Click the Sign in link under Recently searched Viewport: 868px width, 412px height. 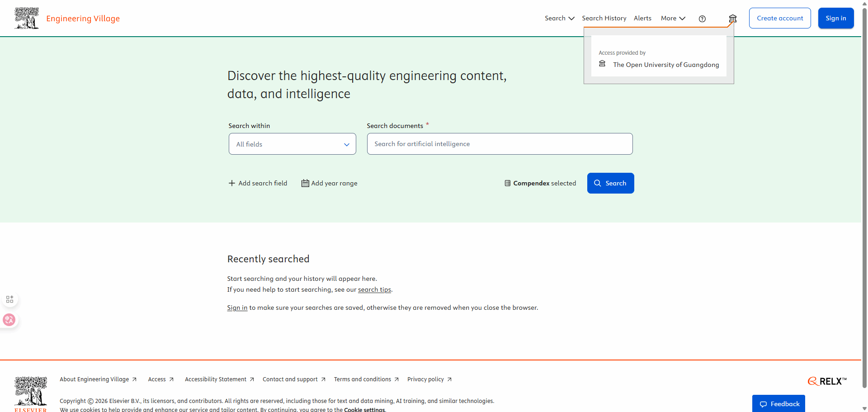(x=237, y=308)
